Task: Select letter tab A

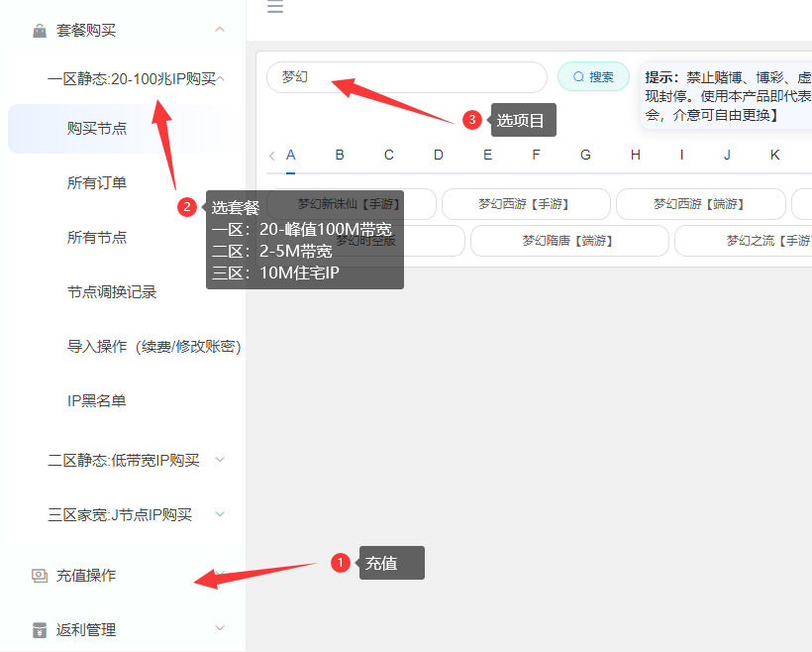Action: pos(290,155)
